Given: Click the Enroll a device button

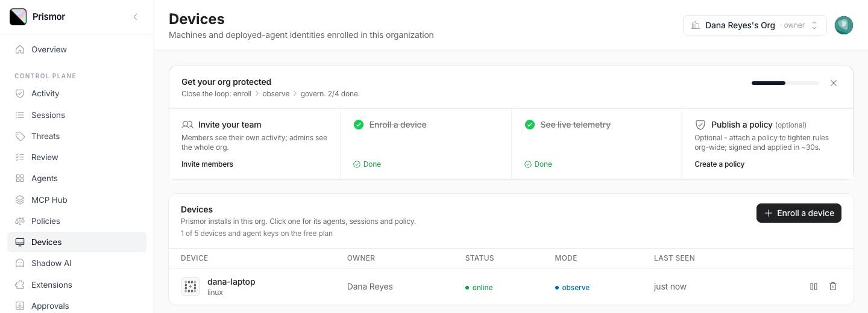Looking at the screenshot, I should (799, 213).
